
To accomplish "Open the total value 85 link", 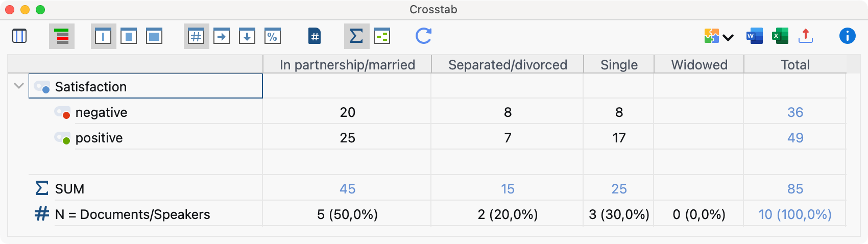I will coord(795,189).
